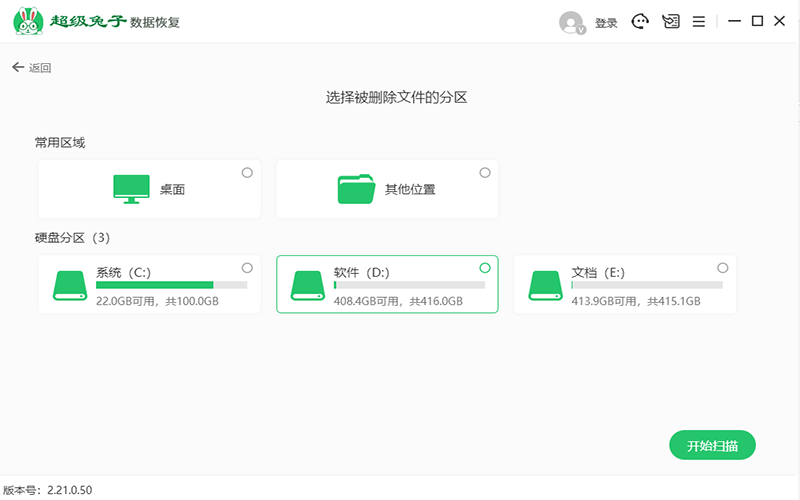Click the 软件 (D:) drive icon
Viewport: 800px width, 500px height.
[308, 285]
